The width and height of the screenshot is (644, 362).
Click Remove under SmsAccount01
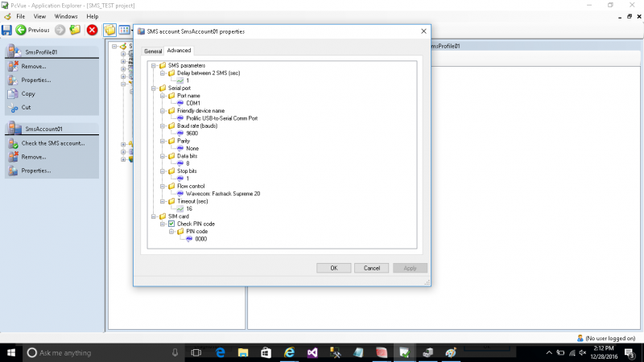(34, 157)
